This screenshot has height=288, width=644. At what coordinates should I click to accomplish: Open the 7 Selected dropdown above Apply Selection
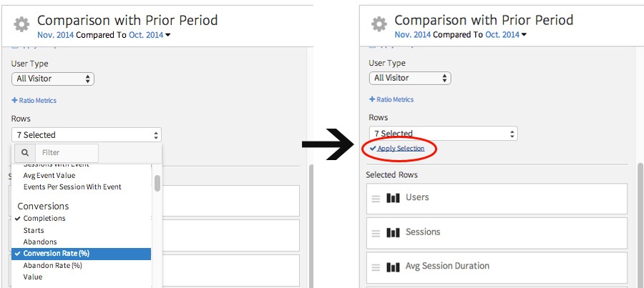pos(443,134)
